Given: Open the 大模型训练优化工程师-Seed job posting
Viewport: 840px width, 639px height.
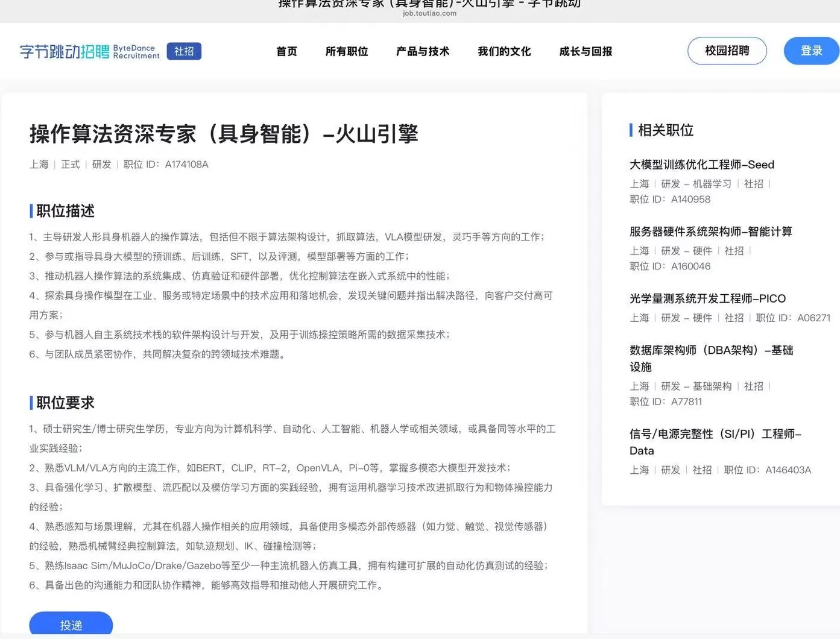Looking at the screenshot, I should coord(702,165).
